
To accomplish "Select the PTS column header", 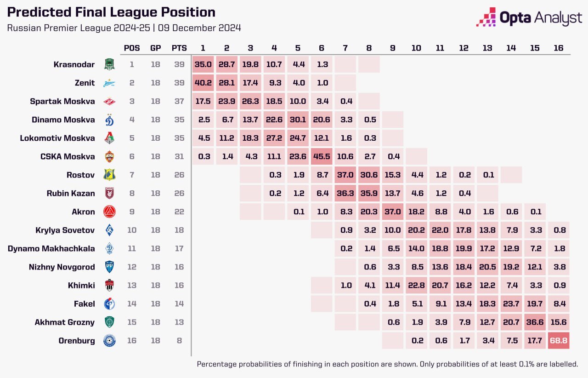I will point(179,48).
